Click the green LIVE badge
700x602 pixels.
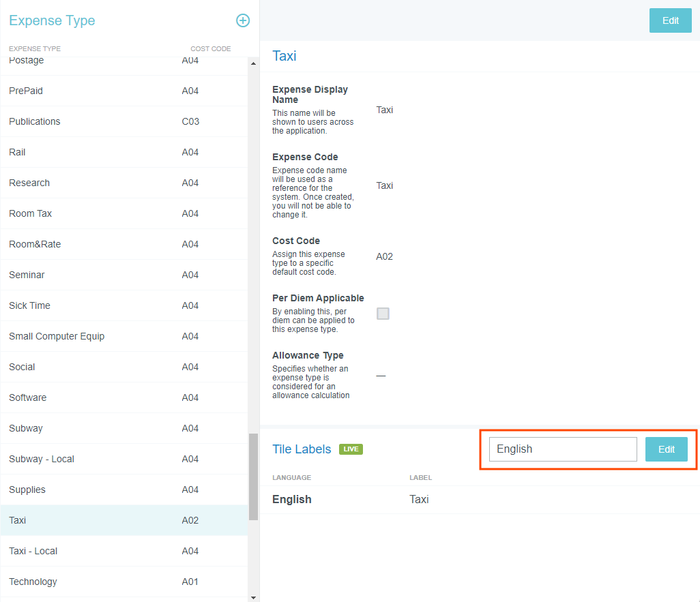(351, 449)
